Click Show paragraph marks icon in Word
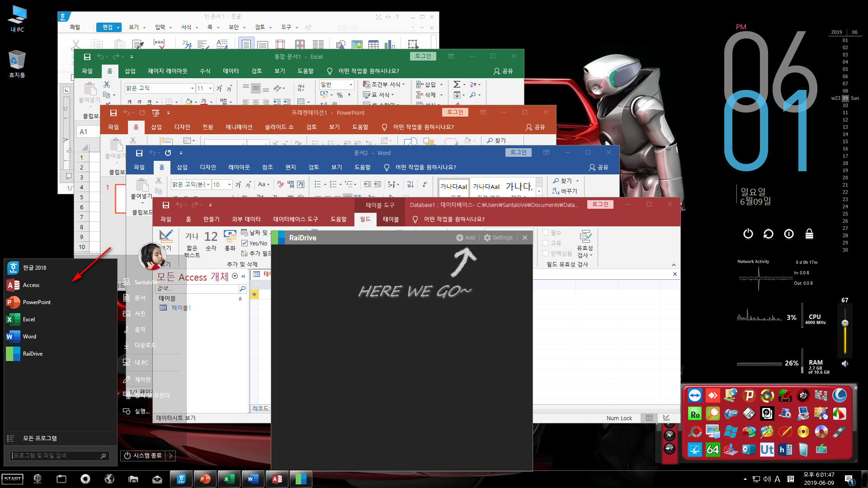This screenshot has height=488, width=868. coord(425,184)
